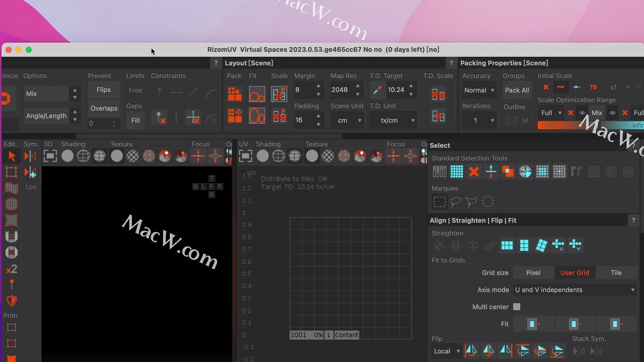Viewport: 644px width, 362px height.
Task: Activate the x2 tool in Edit column
Action: (11, 269)
